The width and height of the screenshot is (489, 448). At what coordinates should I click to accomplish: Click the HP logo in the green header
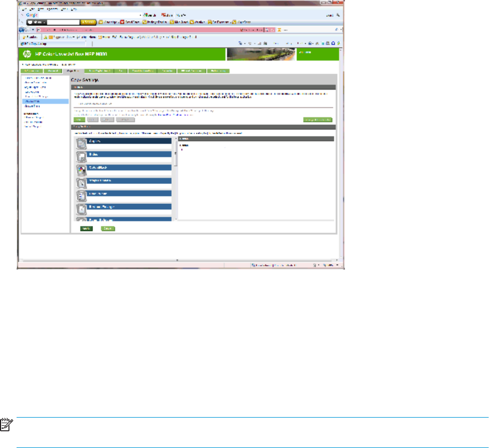[x=27, y=54]
